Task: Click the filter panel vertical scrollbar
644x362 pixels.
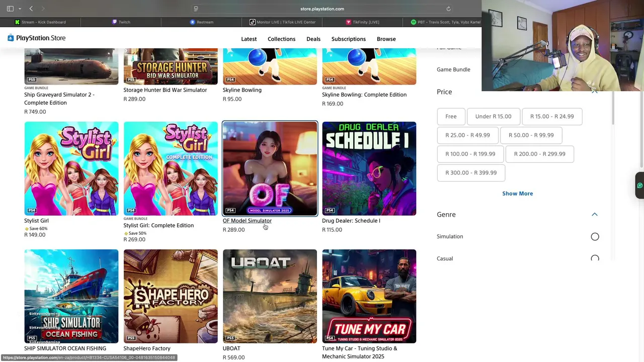Action: pyautogui.click(x=612, y=108)
